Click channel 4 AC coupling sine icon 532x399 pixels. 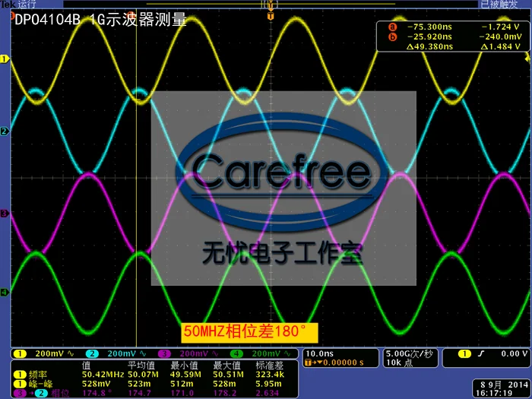tap(287, 354)
